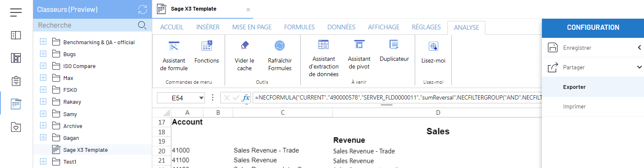Cancel formula edit with X icon
The width and height of the screenshot is (644, 168).
226,98
